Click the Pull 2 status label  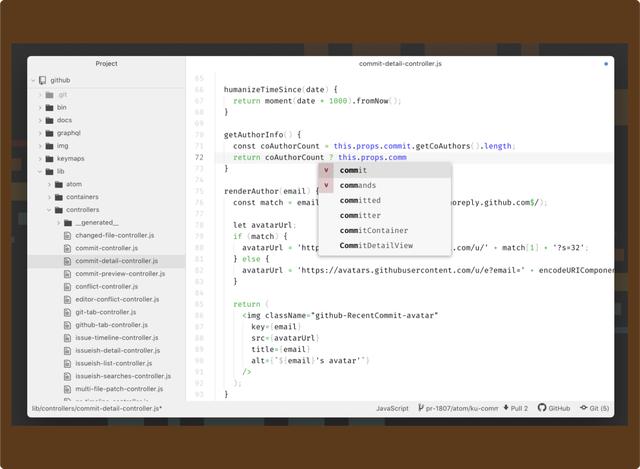pos(519,408)
